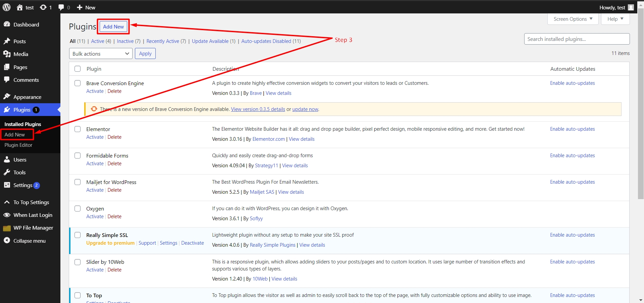Open the Plugin Editor submenu item
This screenshot has width=644, height=303.
(x=18, y=145)
